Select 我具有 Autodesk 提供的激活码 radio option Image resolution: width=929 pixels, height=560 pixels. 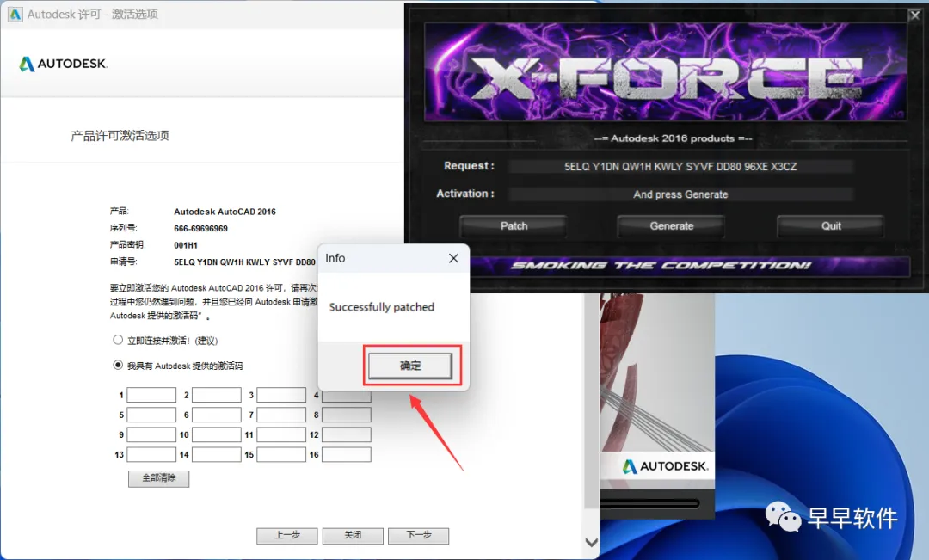[x=118, y=365]
